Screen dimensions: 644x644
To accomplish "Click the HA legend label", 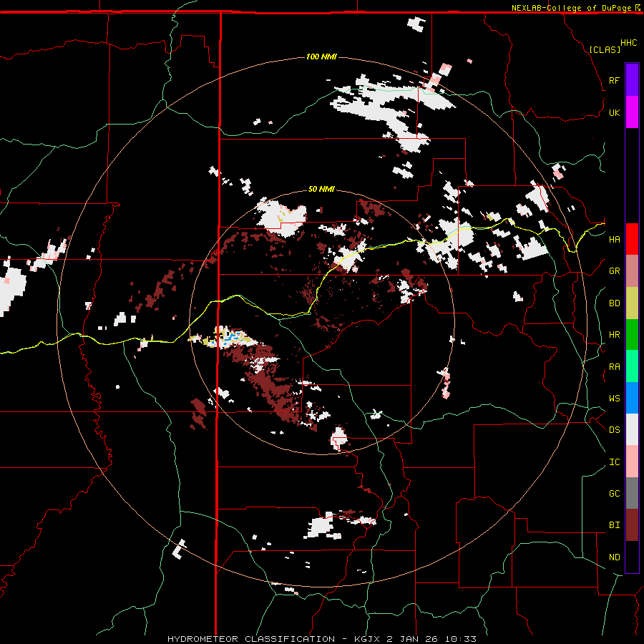I will pos(614,240).
